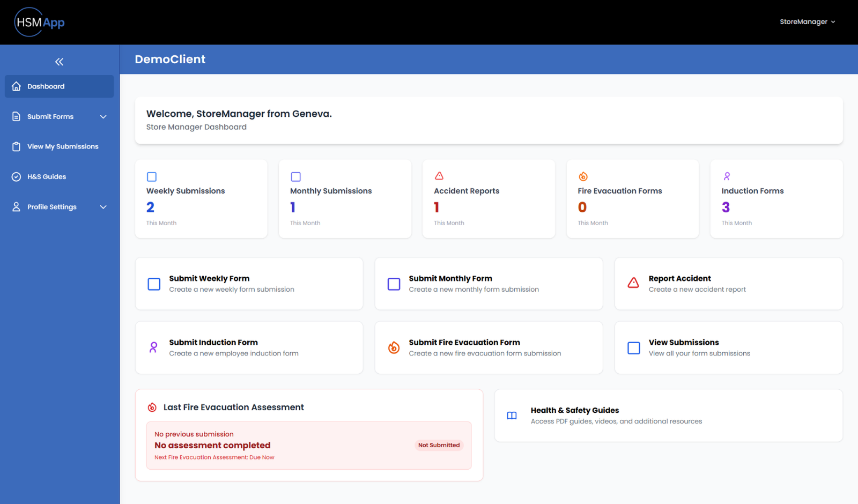The width and height of the screenshot is (858, 504).
Task: Select the Profile Settings person icon
Action: (x=16, y=206)
